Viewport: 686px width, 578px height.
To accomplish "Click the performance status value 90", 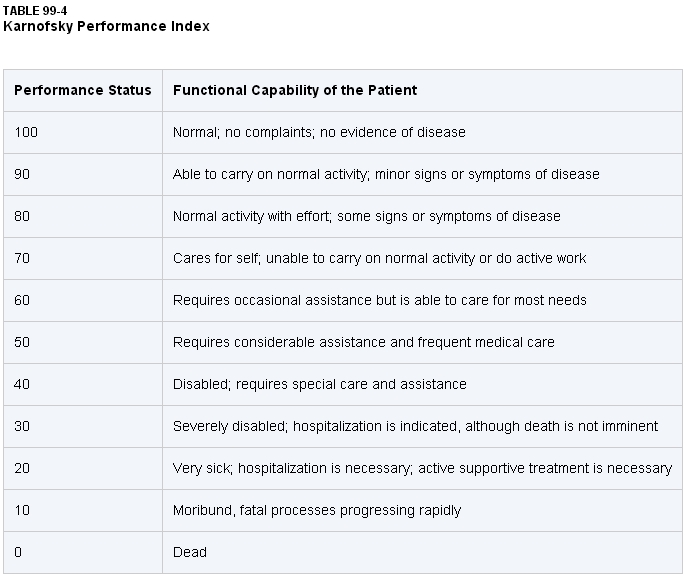I will [22, 174].
